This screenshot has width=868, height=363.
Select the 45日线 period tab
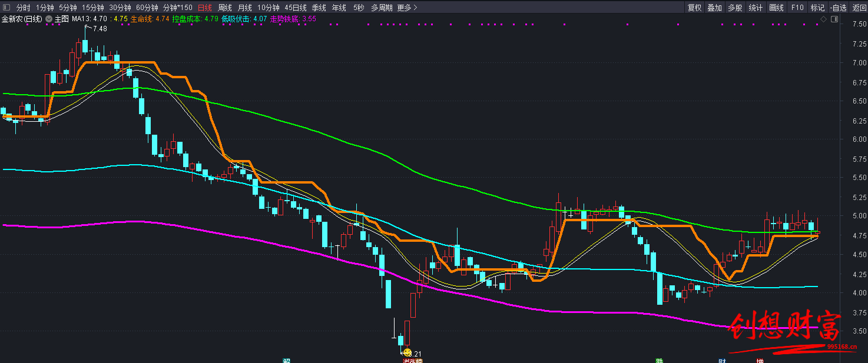pyautogui.click(x=296, y=8)
